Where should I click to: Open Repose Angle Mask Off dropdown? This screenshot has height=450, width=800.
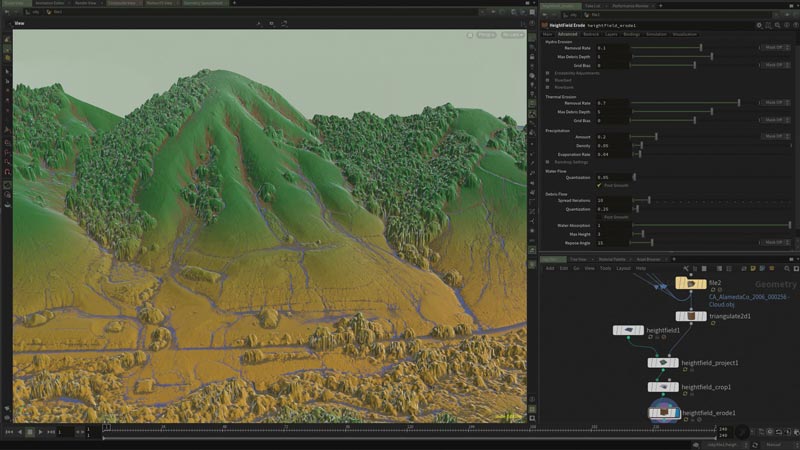776,242
